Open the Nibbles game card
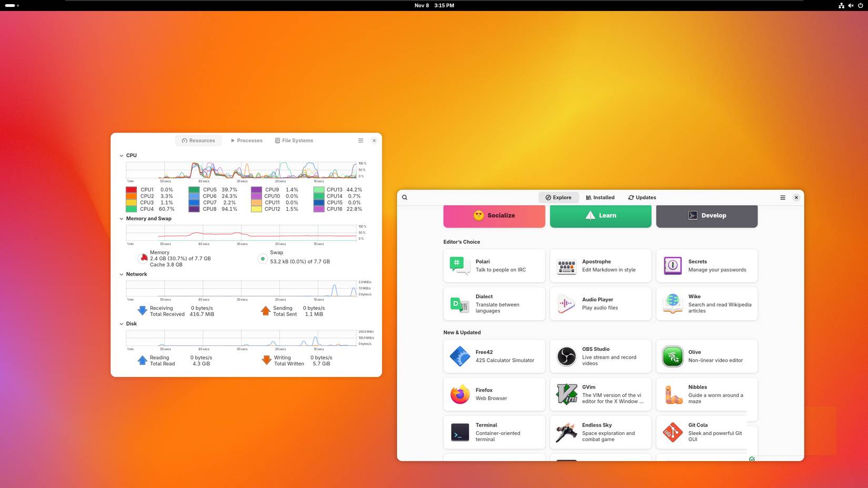Screen dimensions: 868x488 pos(706,394)
